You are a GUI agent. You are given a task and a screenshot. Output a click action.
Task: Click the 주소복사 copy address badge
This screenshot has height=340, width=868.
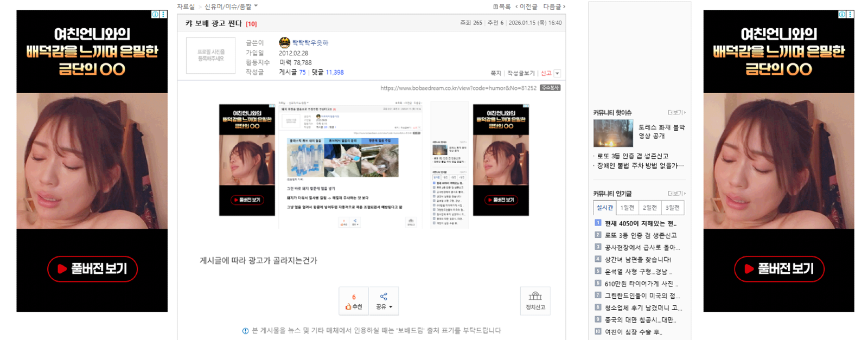(550, 88)
